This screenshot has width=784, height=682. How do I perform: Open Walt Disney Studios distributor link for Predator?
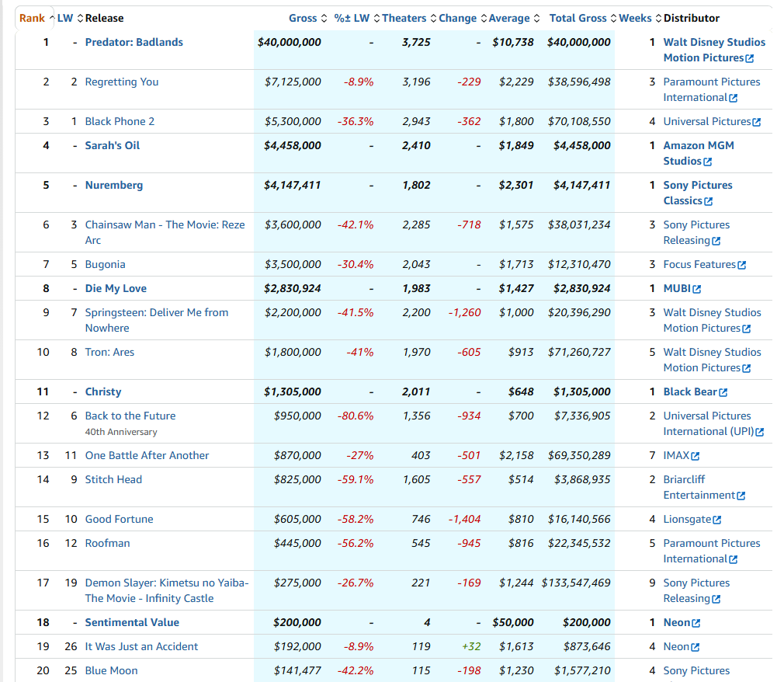713,42
